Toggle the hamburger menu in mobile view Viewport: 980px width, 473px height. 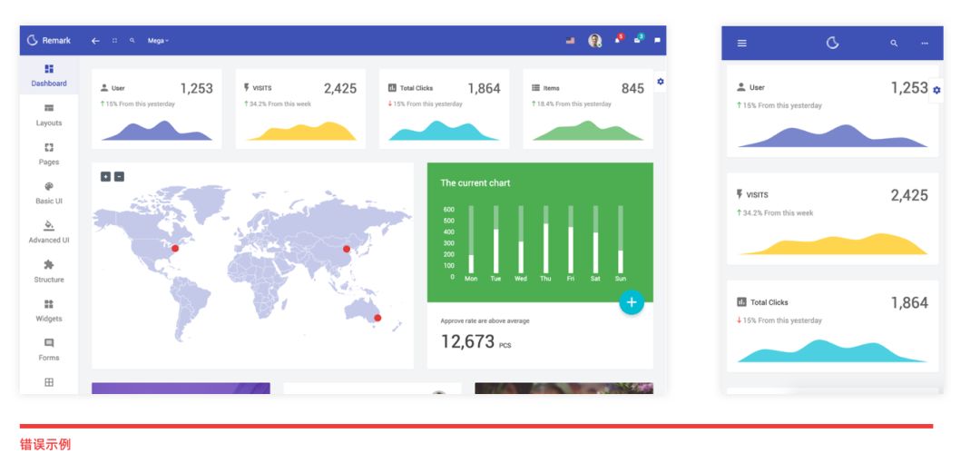click(x=741, y=44)
